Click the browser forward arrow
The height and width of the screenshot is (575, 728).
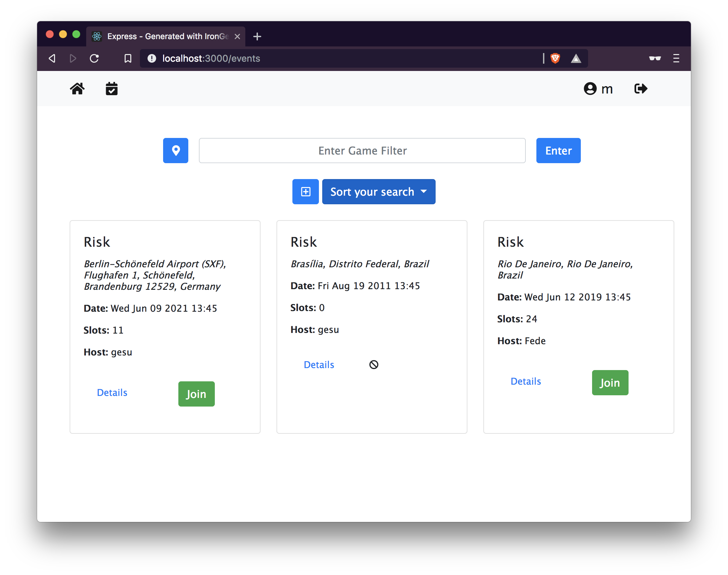click(73, 59)
